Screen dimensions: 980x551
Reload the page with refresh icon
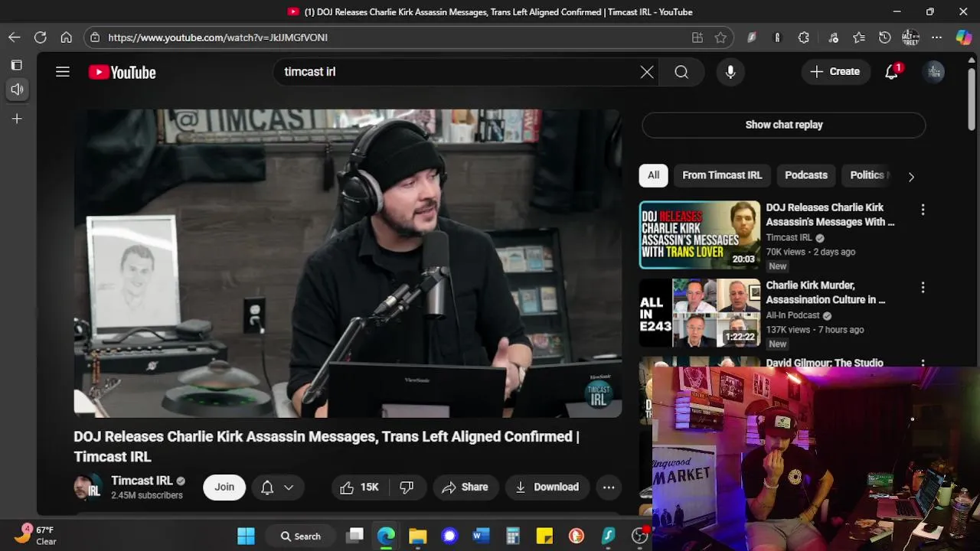coord(41,37)
